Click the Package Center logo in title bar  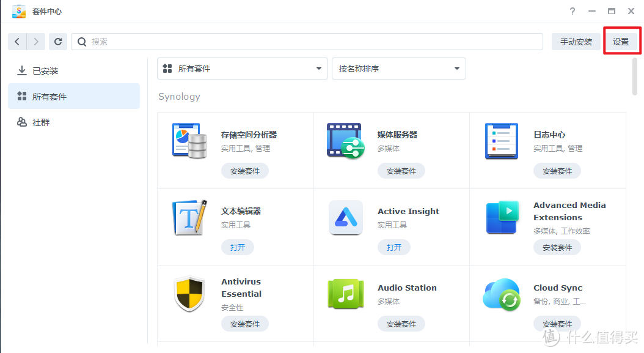coord(19,11)
